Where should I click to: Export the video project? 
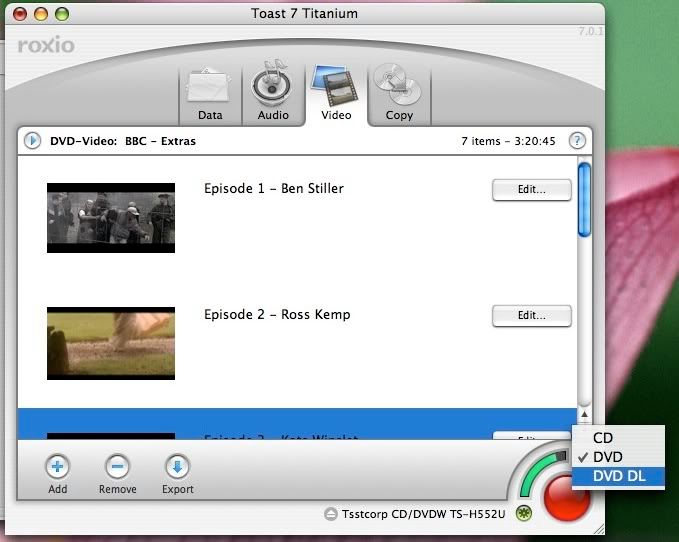(x=178, y=474)
